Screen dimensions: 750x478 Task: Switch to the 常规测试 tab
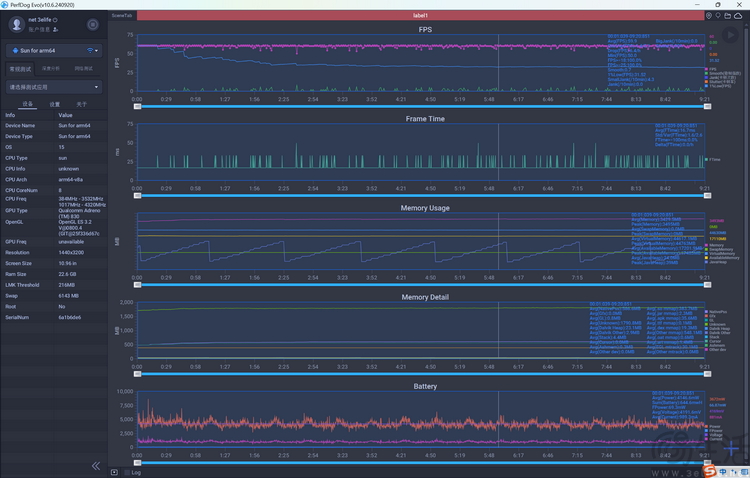(20, 69)
